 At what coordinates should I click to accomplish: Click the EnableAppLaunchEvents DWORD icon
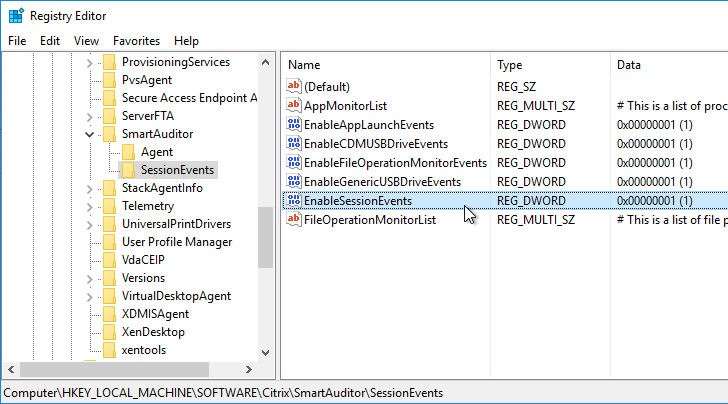(x=293, y=124)
